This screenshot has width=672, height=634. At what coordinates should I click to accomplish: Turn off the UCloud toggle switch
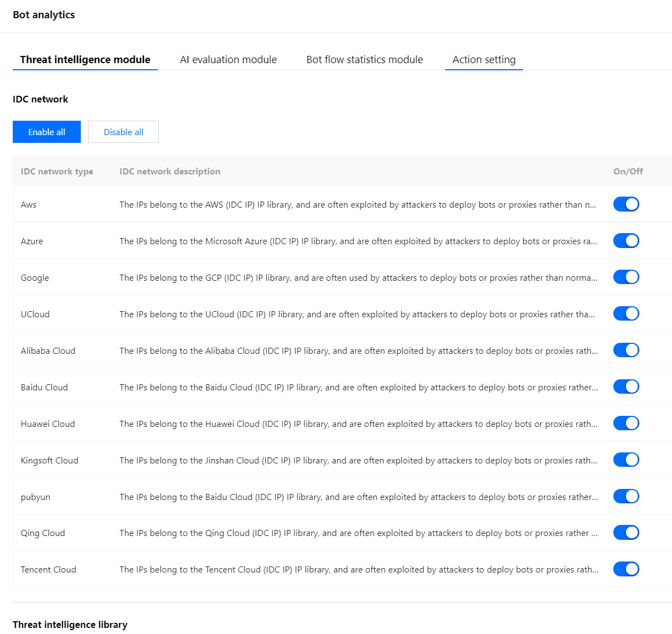tap(626, 314)
